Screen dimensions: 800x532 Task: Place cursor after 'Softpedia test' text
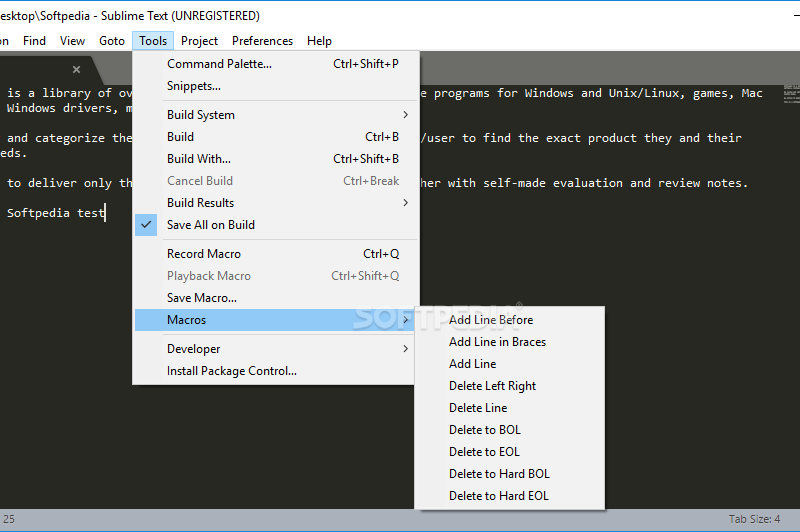106,213
